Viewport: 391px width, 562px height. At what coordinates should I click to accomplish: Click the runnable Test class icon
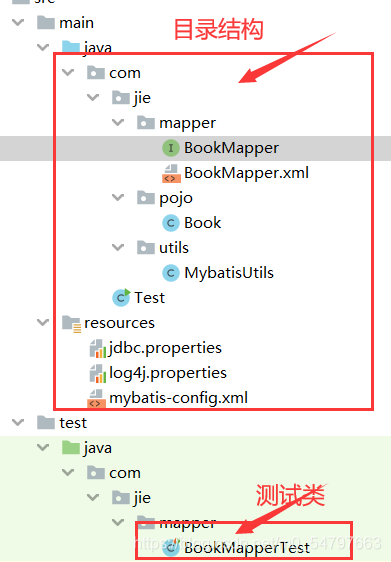click(121, 297)
